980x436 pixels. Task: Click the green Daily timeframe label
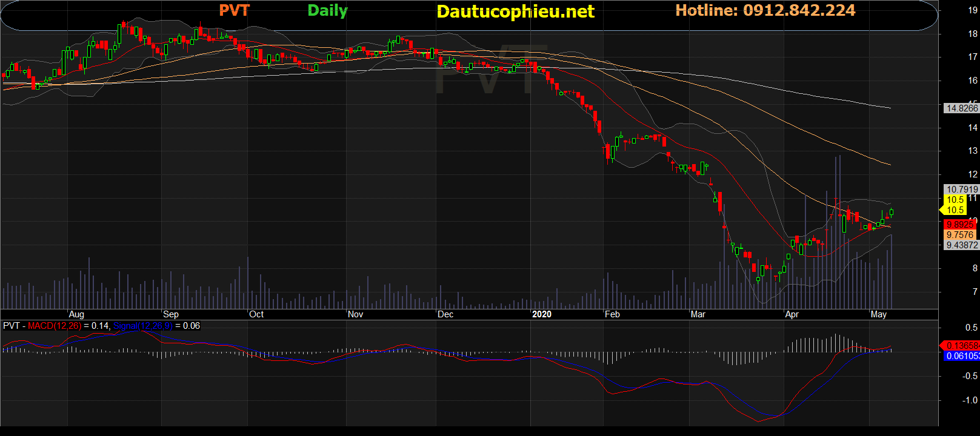coord(327,11)
